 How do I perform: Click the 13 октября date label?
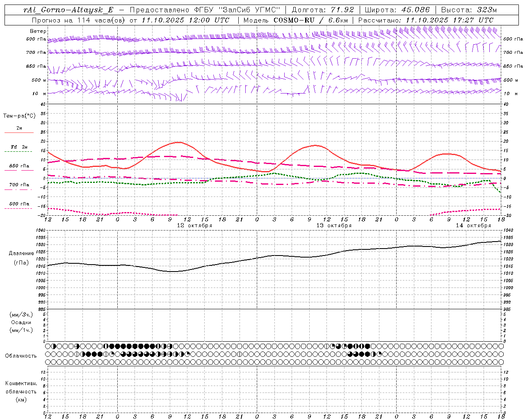[334, 226]
